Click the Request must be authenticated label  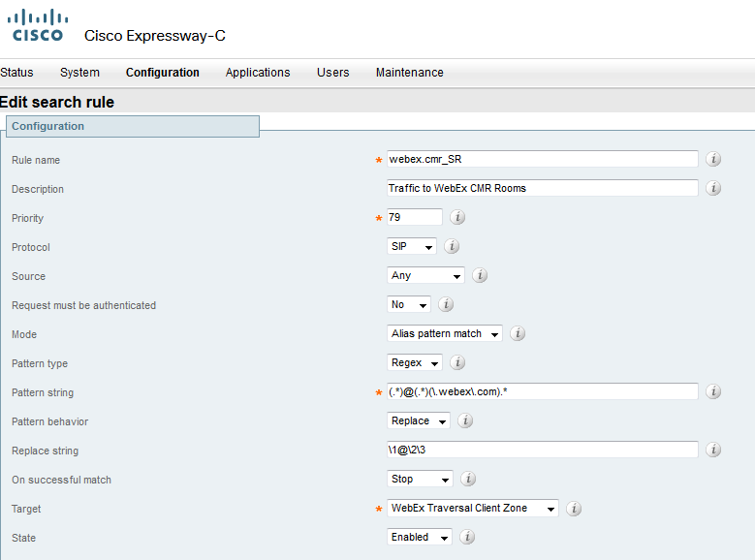(83, 305)
